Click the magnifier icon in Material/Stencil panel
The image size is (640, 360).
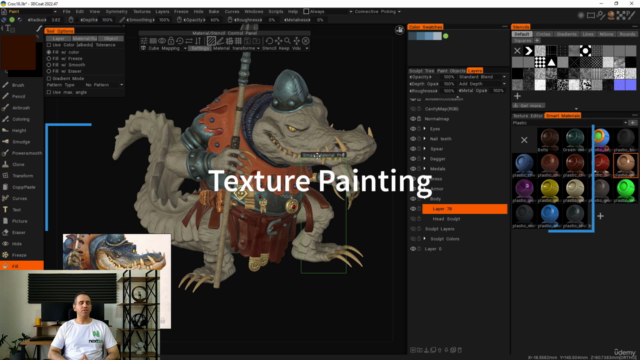pos(287,41)
